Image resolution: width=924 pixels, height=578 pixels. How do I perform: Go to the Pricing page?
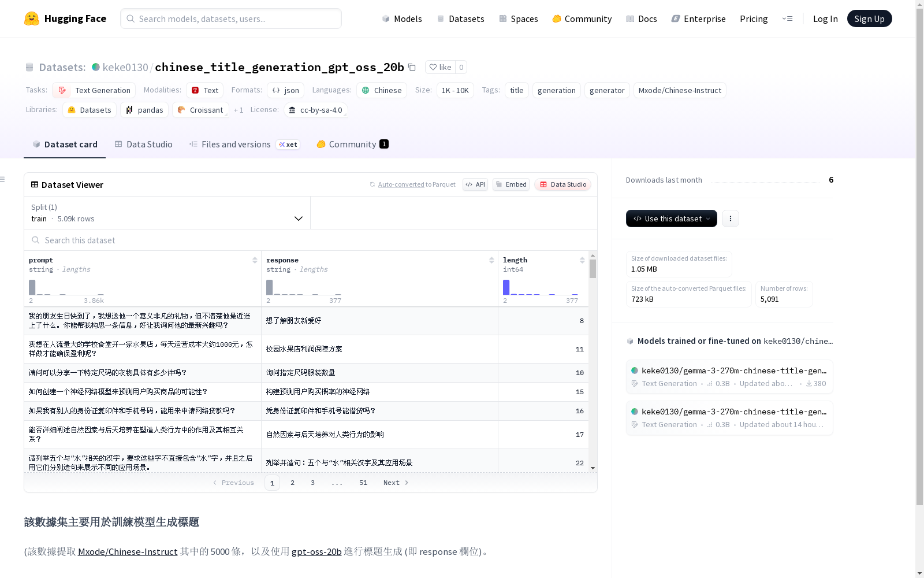pos(754,18)
